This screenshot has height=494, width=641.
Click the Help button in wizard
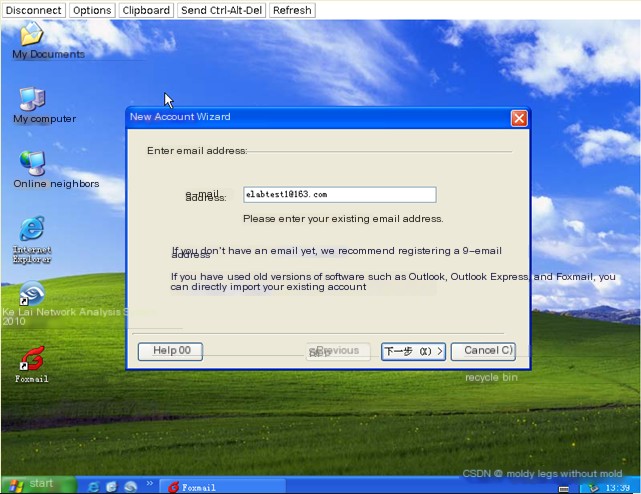click(x=170, y=351)
